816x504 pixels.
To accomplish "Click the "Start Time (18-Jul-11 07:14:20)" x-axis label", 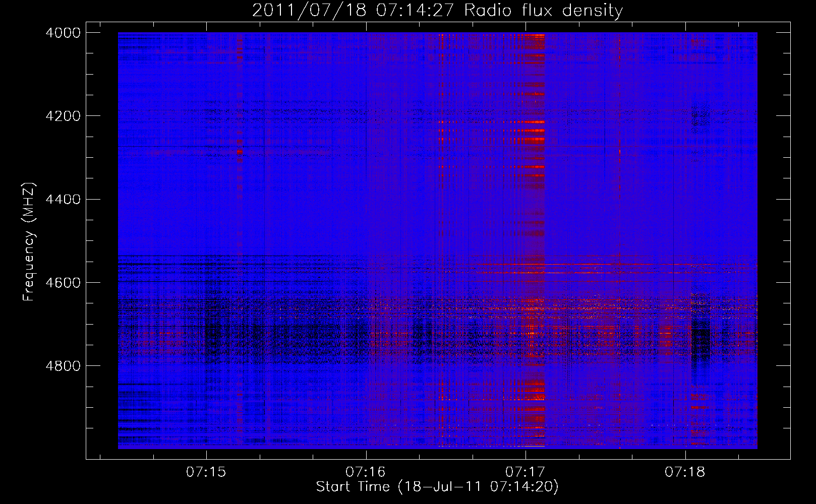I will pos(437,487).
